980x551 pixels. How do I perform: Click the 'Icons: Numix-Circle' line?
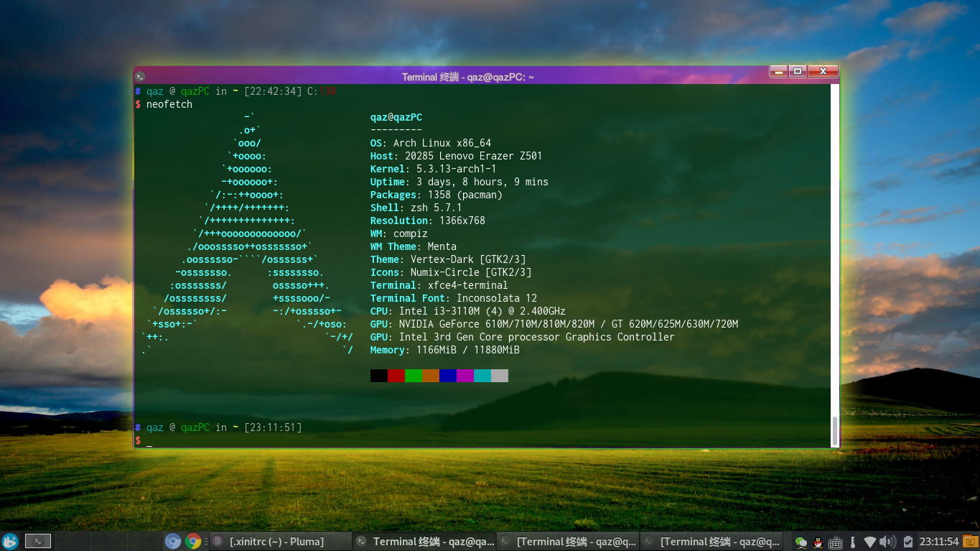click(451, 272)
